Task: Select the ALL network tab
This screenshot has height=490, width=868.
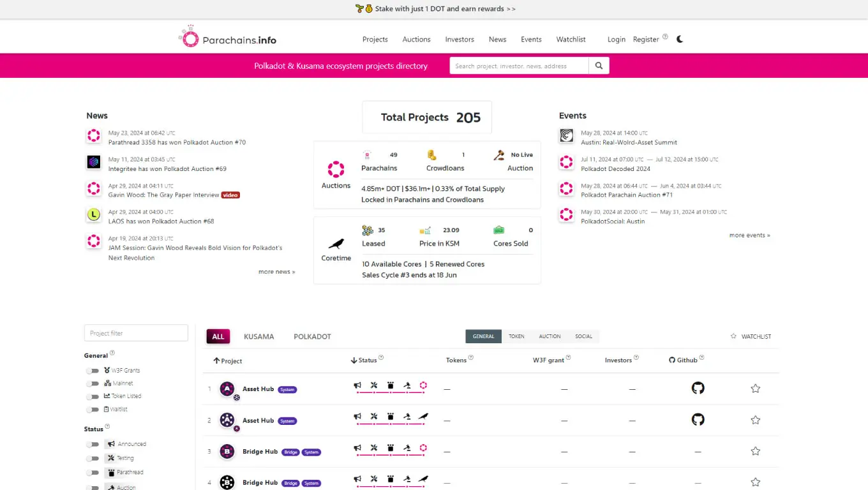Action: (x=218, y=336)
